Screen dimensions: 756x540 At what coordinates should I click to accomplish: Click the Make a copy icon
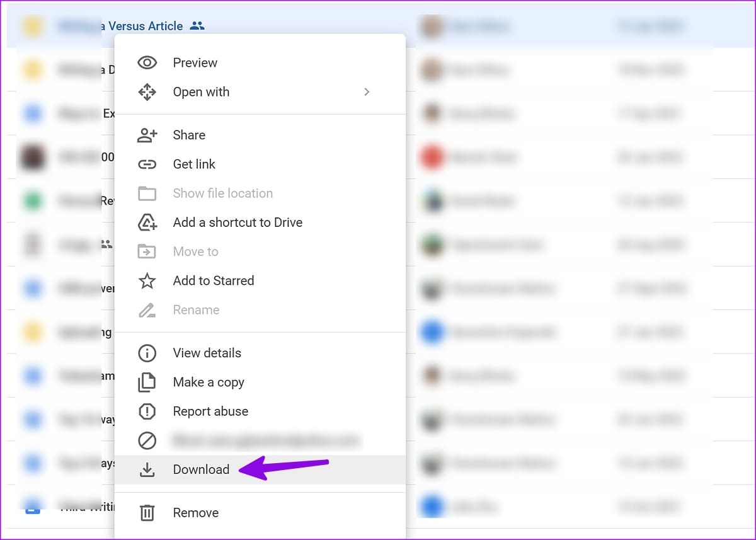pyautogui.click(x=147, y=382)
